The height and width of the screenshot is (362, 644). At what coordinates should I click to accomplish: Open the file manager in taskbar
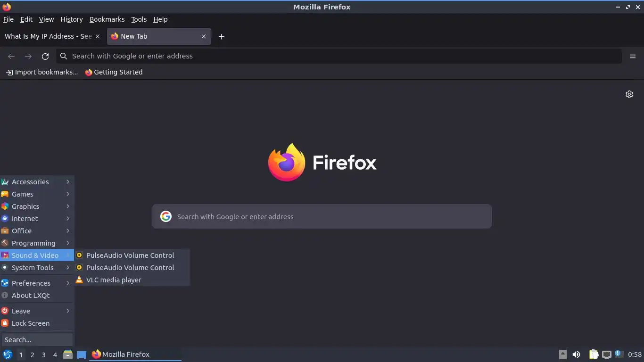coord(68,354)
